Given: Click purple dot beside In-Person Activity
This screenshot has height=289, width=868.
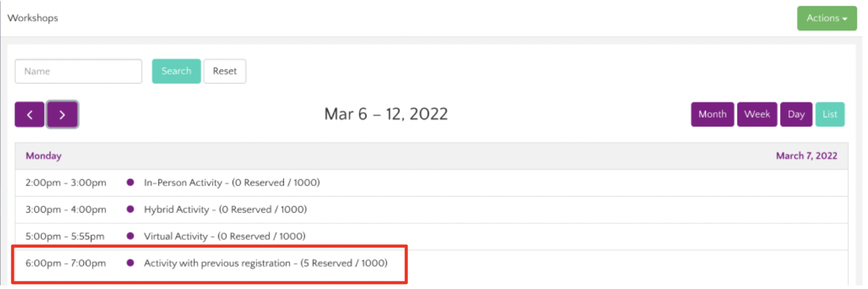Looking at the screenshot, I should point(131,182).
